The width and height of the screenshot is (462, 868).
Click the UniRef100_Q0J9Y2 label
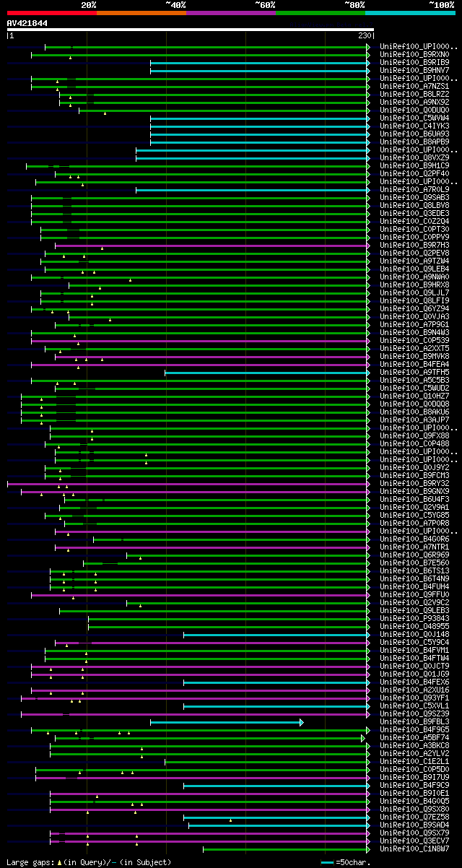coord(415,467)
